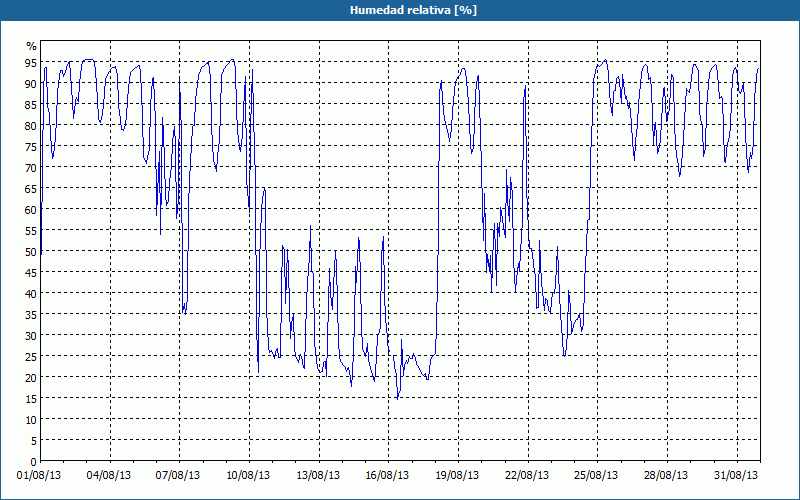The width and height of the screenshot is (800, 500).
Task: Click the % unit label on y-axis
Action: point(32,46)
